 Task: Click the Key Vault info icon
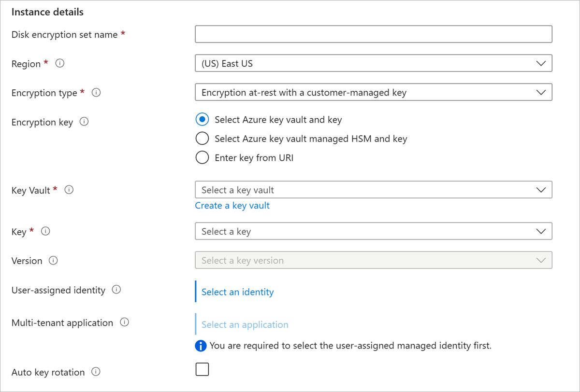click(69, 190)
